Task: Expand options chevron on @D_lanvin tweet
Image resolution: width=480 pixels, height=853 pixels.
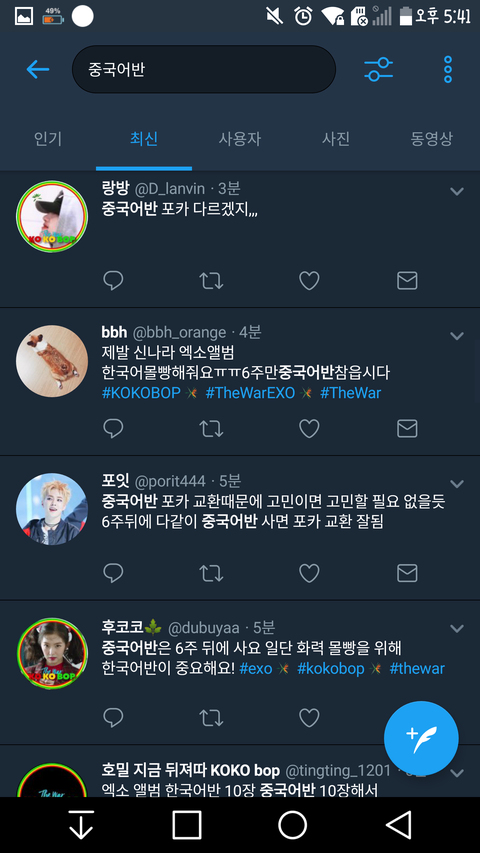Action: (x=457, y=191)
